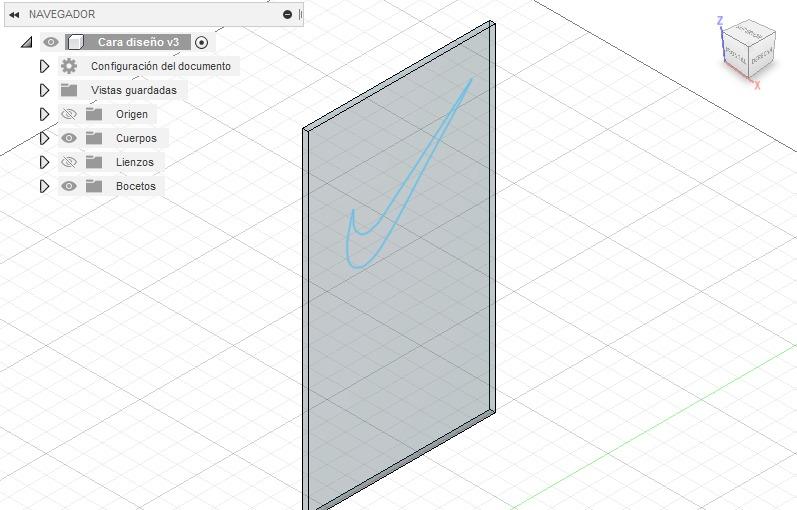
Task: Select the Cuerpos label
Action: click(136, 138)
